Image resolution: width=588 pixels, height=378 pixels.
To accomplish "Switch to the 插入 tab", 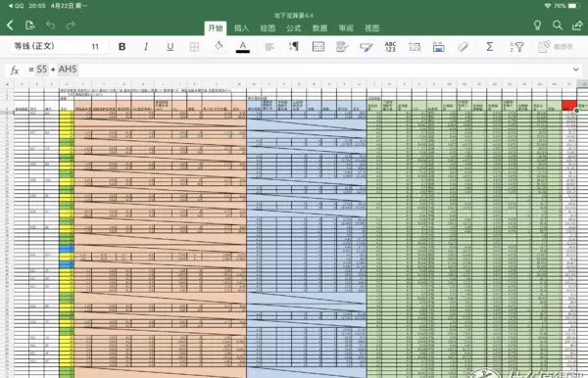I will (241, 28).
